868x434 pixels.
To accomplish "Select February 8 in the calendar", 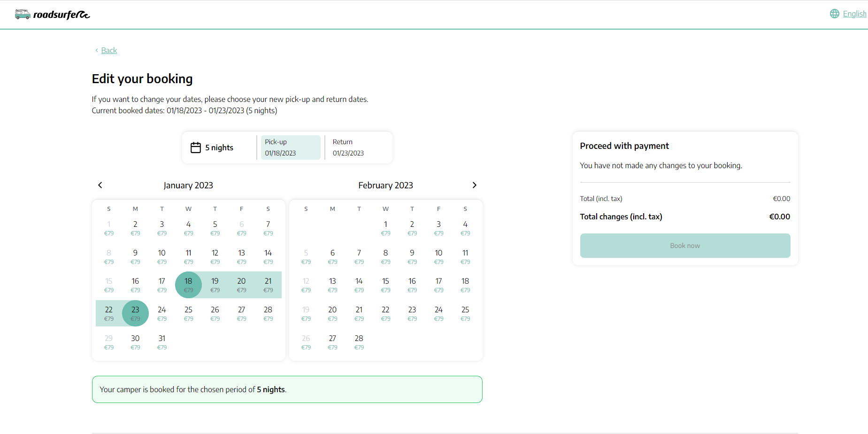I will pyautogui.click(x=385, y=256).
